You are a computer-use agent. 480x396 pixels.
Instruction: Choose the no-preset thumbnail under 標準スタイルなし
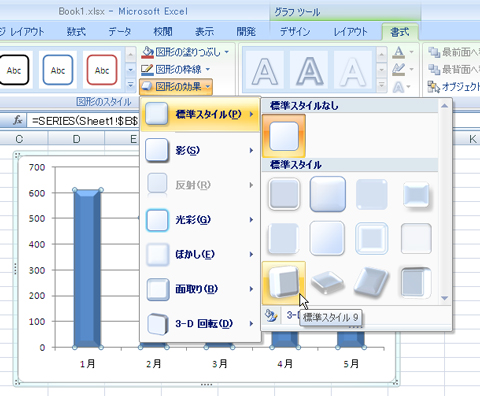pyautogui.click(x=284, y=136)
